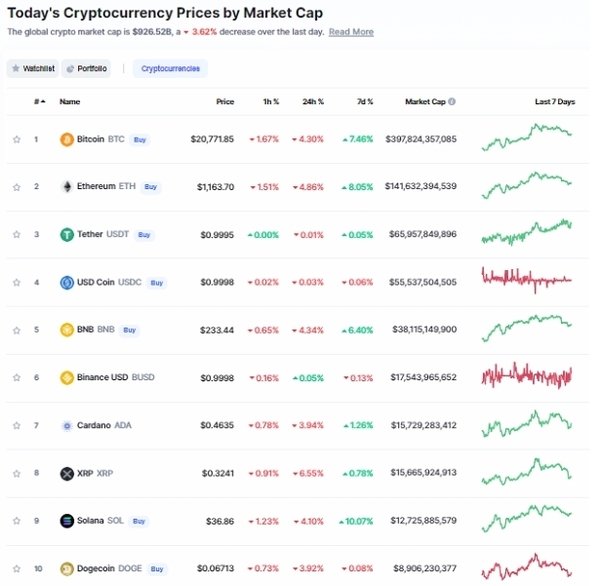This screenshot has height=586, width=600.
Task: Click the Dogecoin logo icon
Action: [67, 569]
